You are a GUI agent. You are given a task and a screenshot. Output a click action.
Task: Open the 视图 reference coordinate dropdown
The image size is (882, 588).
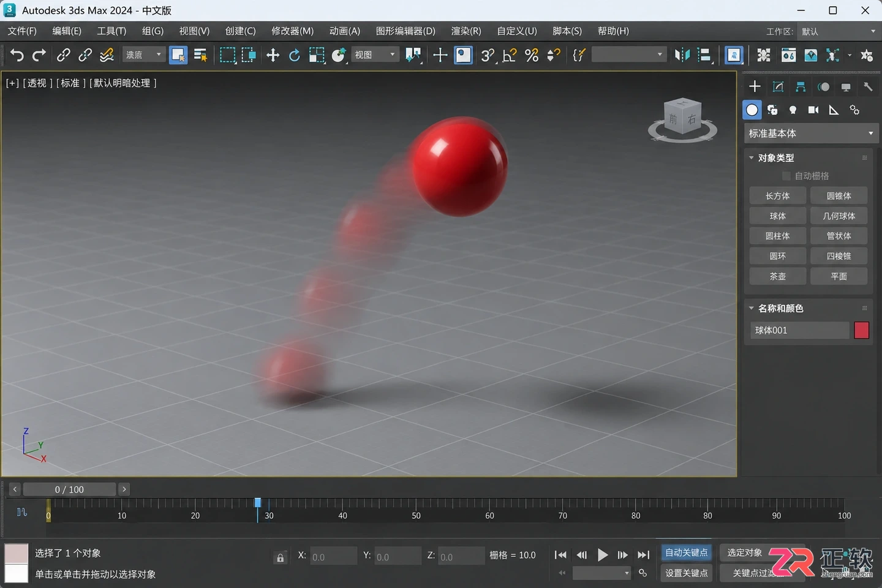pos(375,55)
